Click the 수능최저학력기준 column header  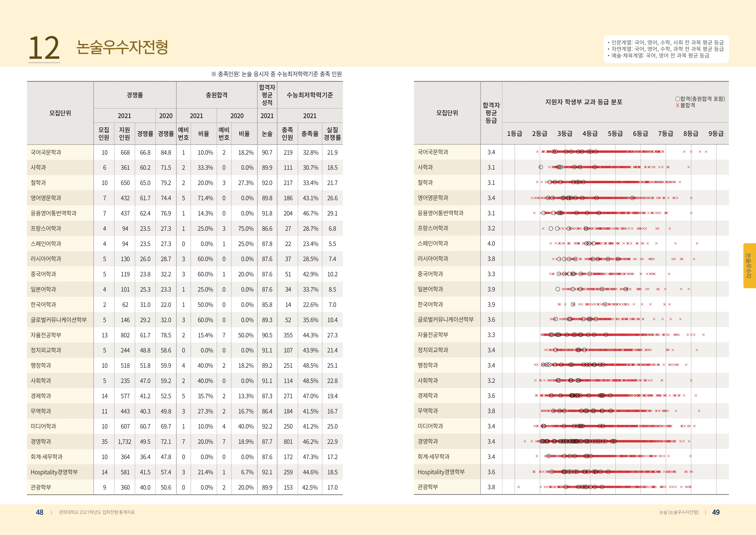click(310, 95)
